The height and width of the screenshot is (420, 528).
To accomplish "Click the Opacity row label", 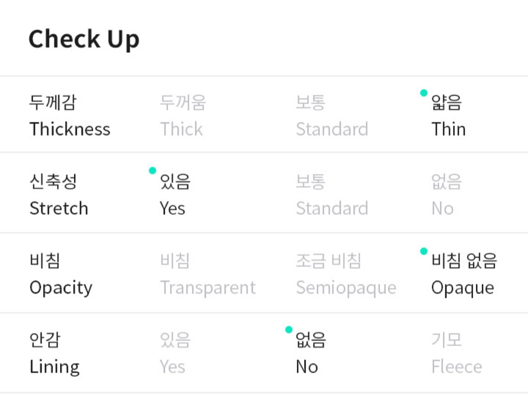I will [x=60, y=274].
